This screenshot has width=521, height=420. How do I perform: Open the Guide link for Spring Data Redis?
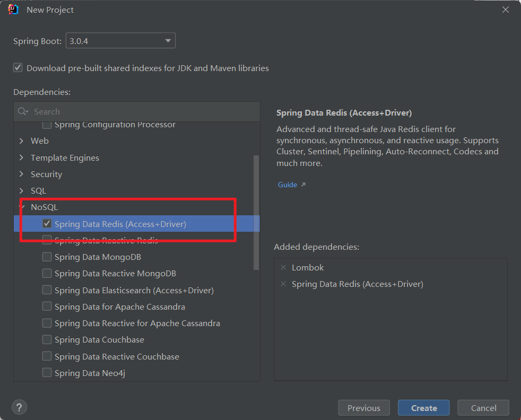(288, 185)
